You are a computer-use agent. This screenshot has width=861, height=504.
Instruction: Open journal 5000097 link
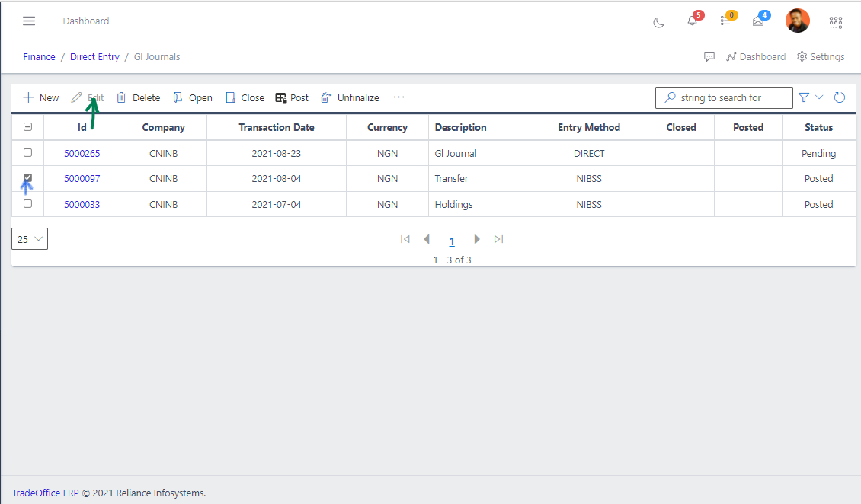click(82, 179)
